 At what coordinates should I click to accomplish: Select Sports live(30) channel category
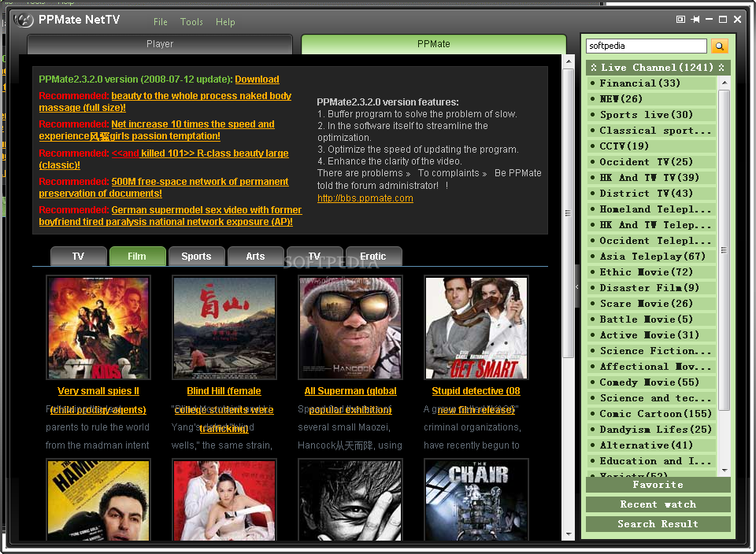coord(652,115)
